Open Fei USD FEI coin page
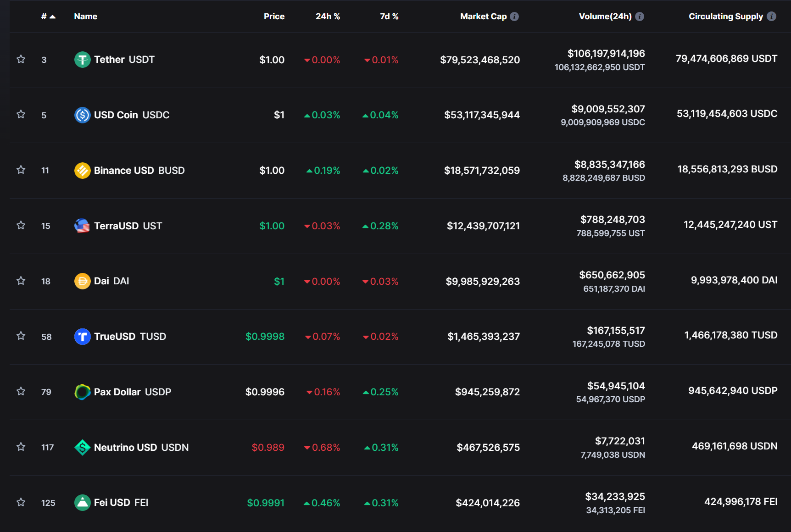 point(121,503)
